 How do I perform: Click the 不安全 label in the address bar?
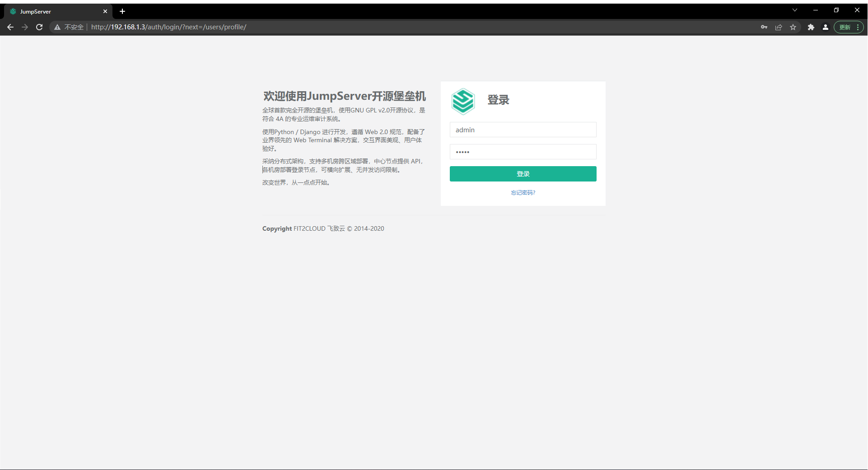click(74, 27)
